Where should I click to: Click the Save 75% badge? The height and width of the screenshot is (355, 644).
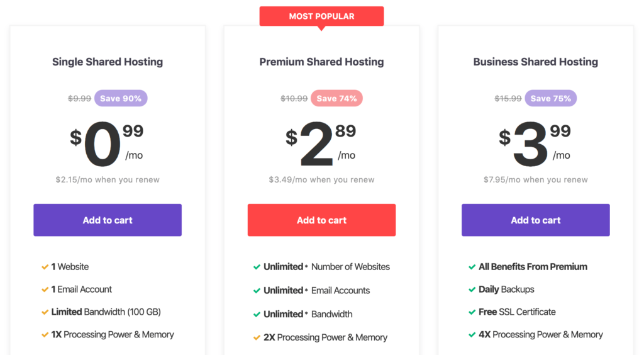(x=551, y=98)
